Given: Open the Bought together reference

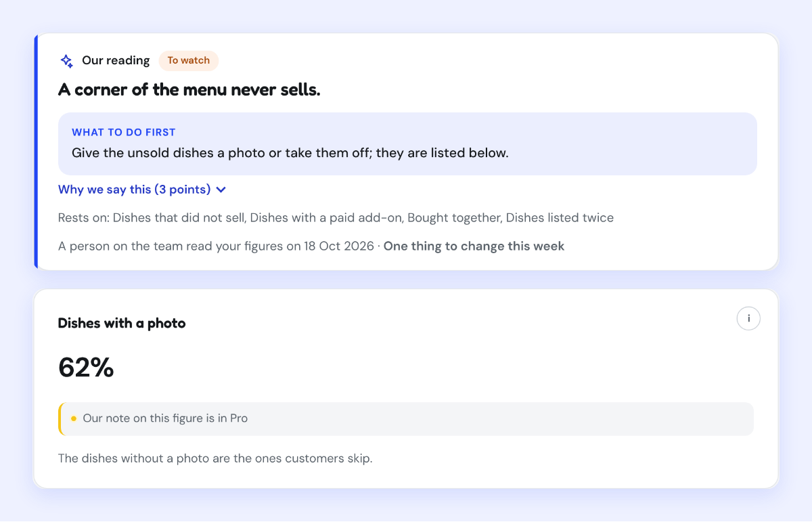Looking at the screenshot, I should tap(453, 218).
